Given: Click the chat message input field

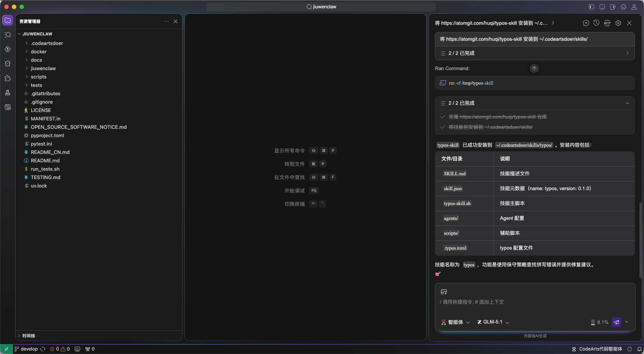Looking at the screenshot, I should coord(535,302).
